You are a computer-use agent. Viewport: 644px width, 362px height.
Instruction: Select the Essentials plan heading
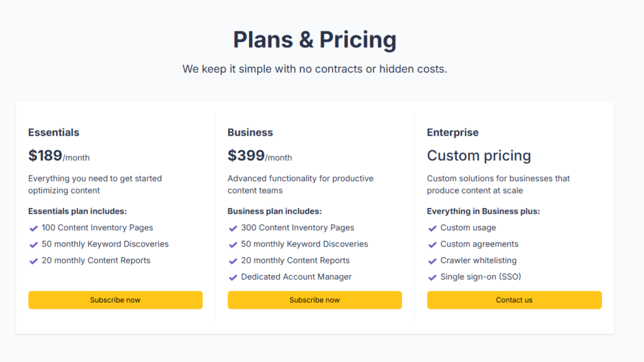coord(54,133)
